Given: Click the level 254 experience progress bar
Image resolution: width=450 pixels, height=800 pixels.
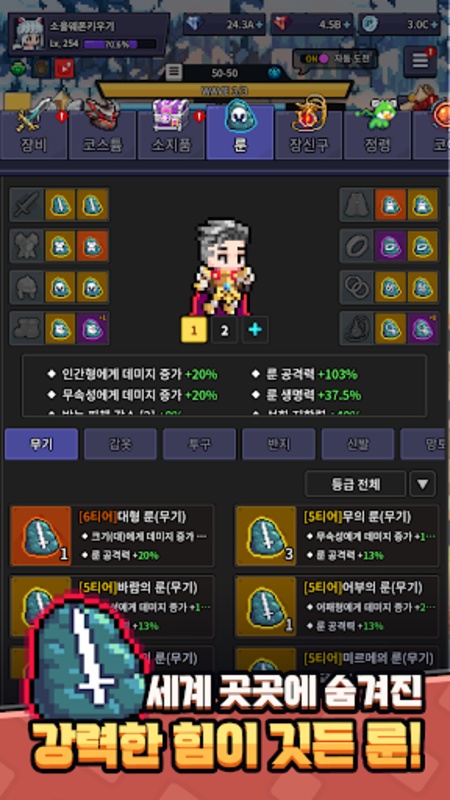Looking at the screenshot, I should [x=120, y=44].
